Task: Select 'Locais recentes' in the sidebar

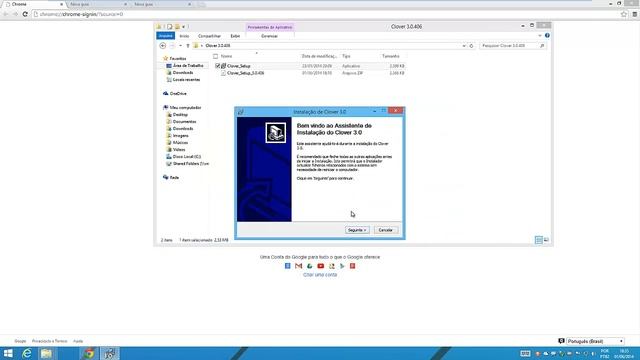Action: click(186, 80)
